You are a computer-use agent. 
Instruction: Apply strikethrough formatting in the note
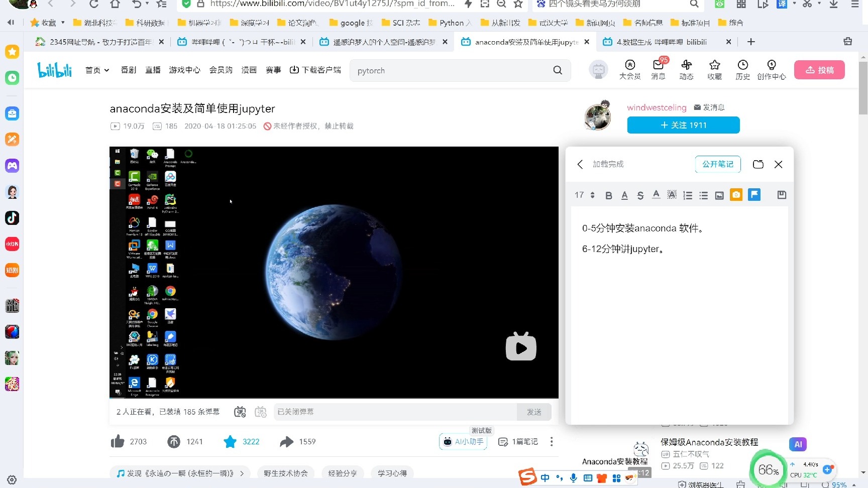point(640,195)
